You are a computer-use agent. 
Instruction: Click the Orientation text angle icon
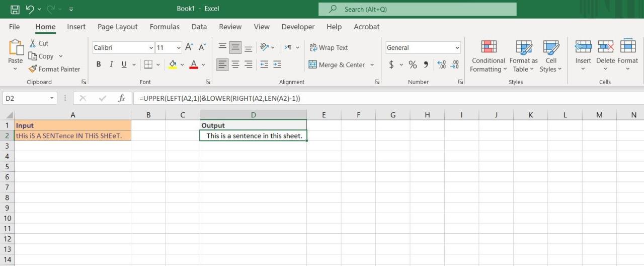tap(265, 47)
